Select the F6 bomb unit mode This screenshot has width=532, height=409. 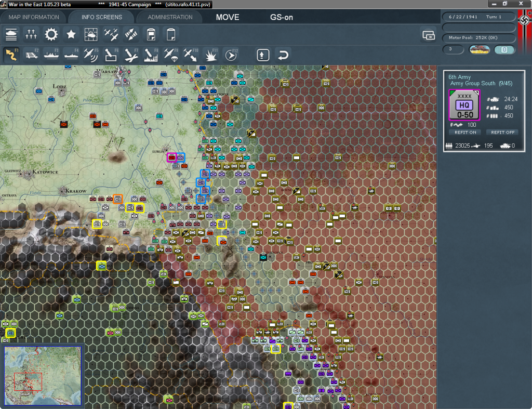[x=111, y=55]
